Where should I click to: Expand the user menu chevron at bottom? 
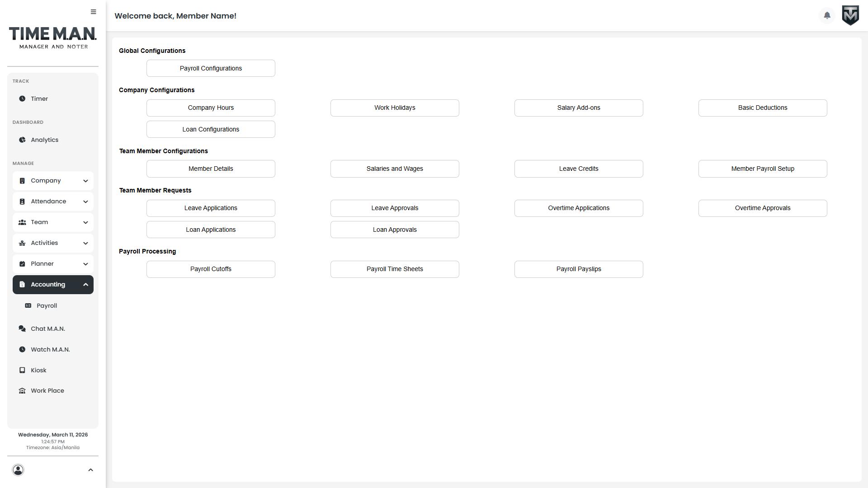coord(90,470)
